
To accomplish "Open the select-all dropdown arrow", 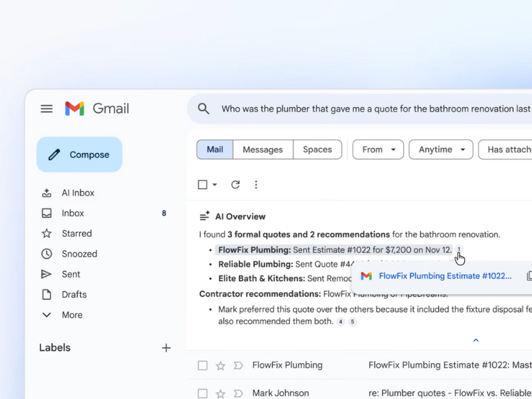I will 214,185.
